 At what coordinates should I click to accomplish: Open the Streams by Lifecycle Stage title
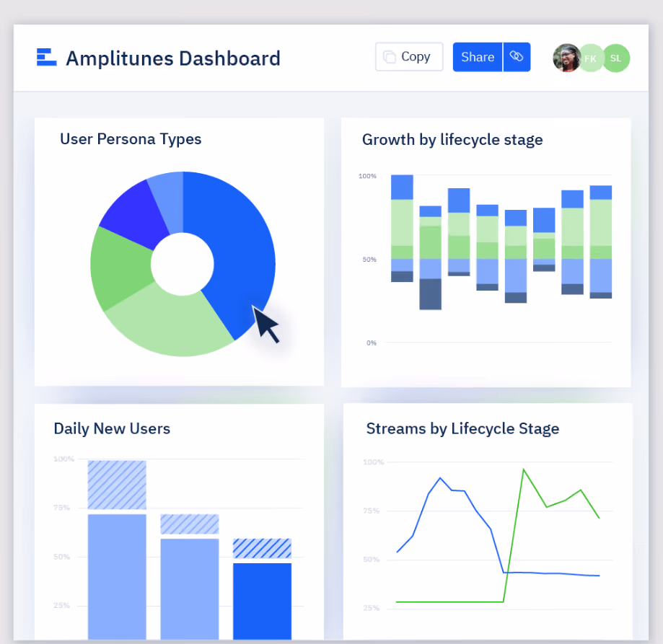tap(462, 428)
